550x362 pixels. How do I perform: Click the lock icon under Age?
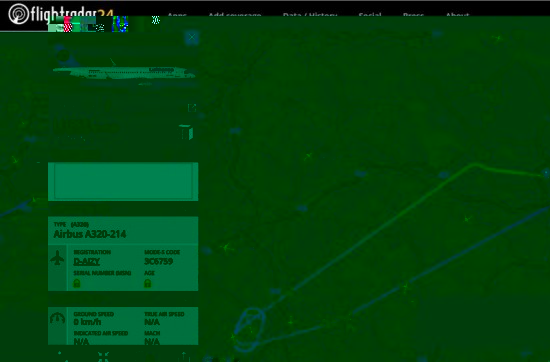148,283
